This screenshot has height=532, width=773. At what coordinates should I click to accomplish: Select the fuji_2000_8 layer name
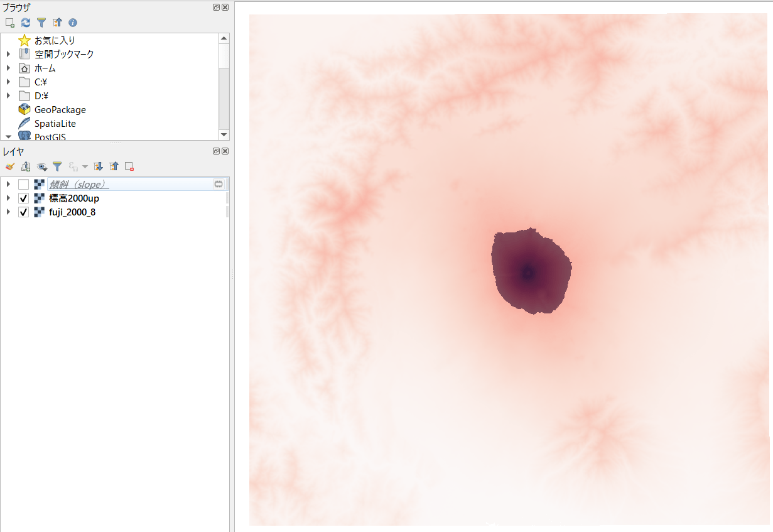click(x=72, y=212)
